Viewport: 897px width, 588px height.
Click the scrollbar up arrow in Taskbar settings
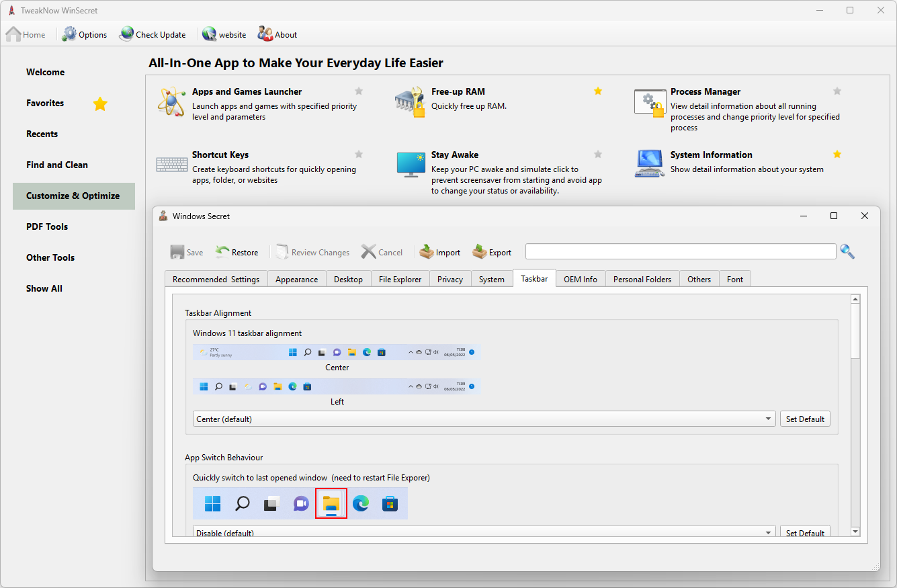(855, 299)
